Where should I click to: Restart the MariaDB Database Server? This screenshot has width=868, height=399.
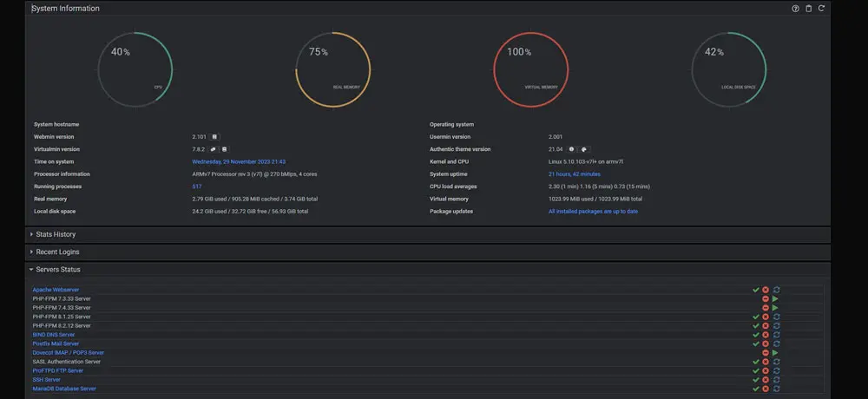click(x=776, y=389)
